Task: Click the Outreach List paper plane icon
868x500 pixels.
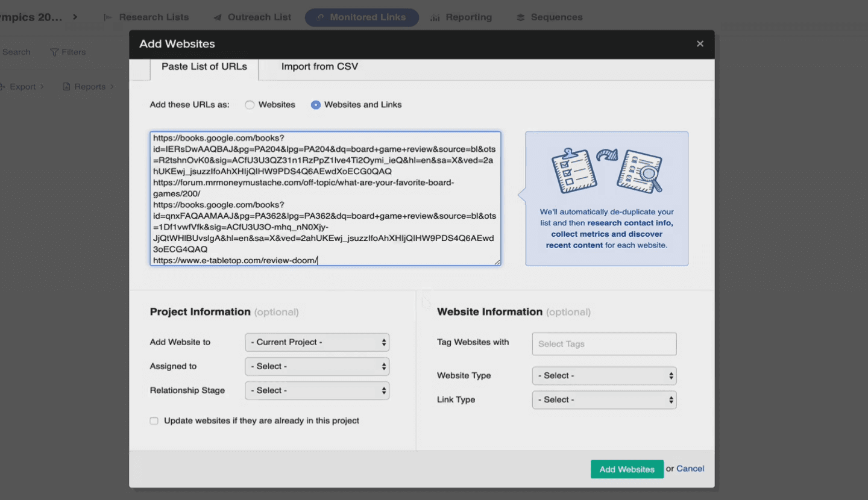Action: (217, 18)
